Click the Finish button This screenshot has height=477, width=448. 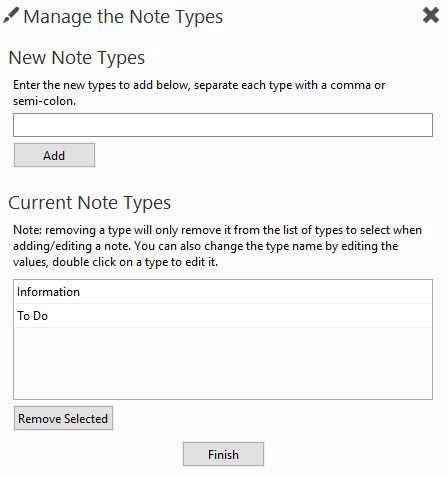pos(223,454)
